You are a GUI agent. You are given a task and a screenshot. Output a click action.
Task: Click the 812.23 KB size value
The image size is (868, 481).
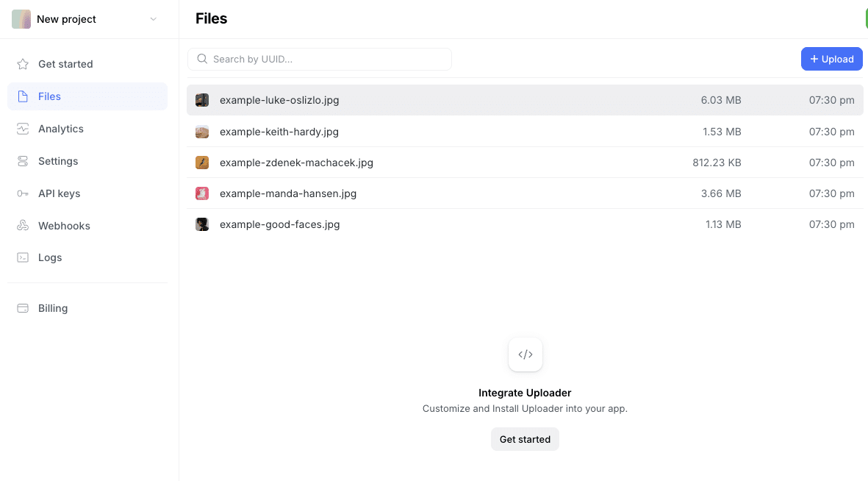click(x=717, y=163)
